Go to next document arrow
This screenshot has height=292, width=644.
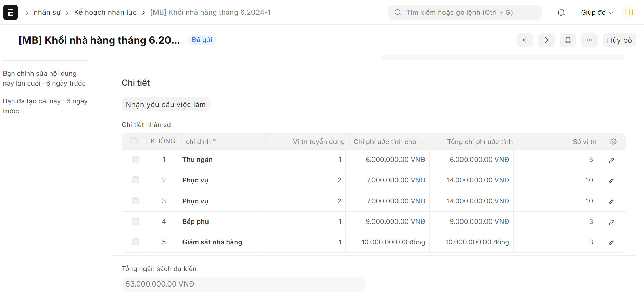pos(546,40)
